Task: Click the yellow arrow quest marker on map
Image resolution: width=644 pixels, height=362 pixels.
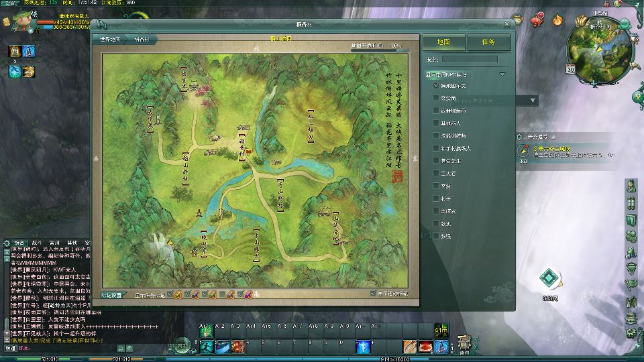Action: 170,243
